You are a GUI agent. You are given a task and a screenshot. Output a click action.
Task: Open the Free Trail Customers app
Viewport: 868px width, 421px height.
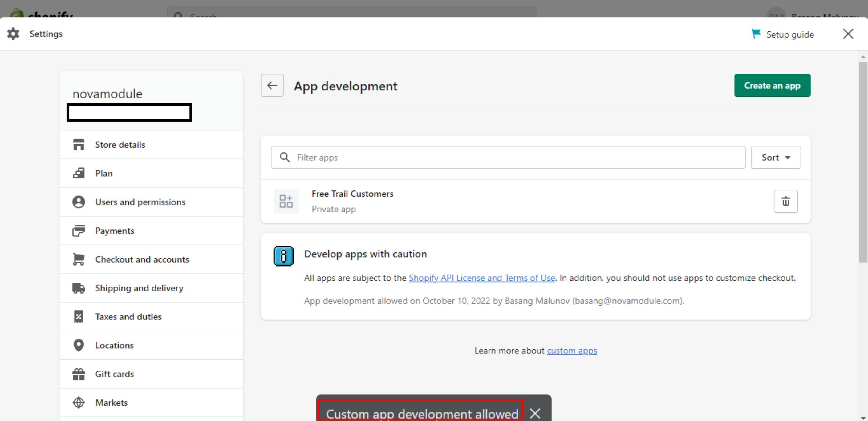click(352, 194)
